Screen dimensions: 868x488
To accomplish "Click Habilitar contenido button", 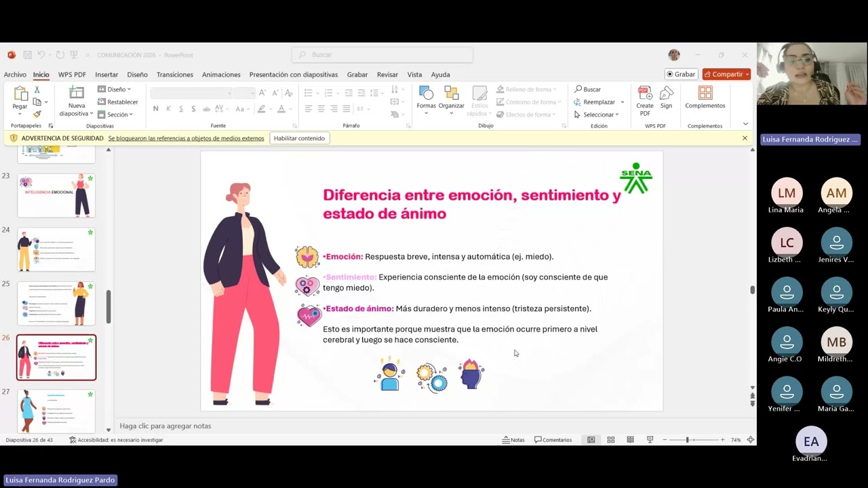I will click(x=299, y=138).
